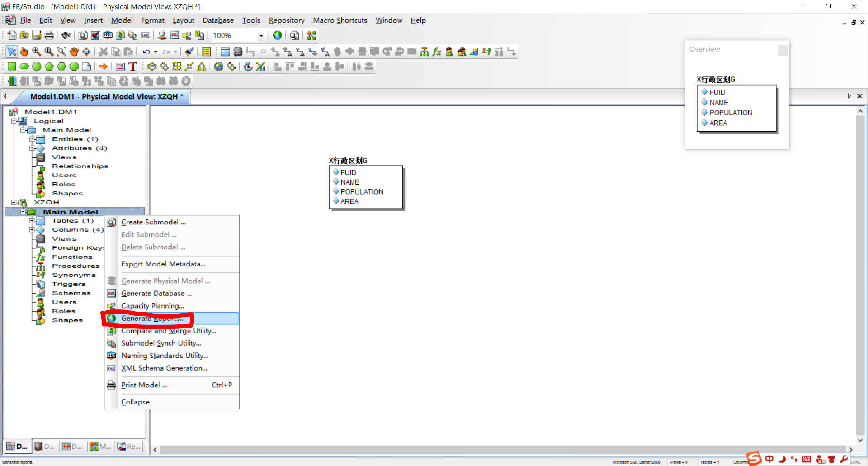Click the Save floppy disk icon
868x466 pixels.
tap(37, 35)
